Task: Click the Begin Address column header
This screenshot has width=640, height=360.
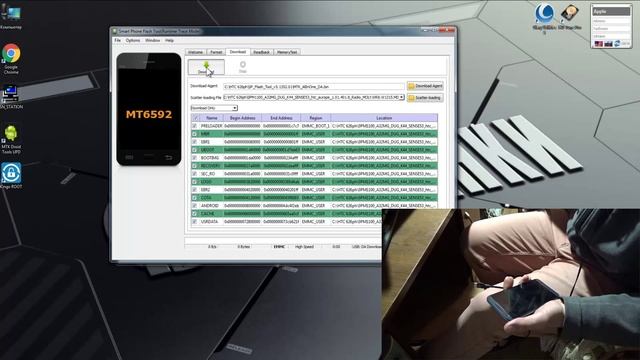Action: [242, 118]
